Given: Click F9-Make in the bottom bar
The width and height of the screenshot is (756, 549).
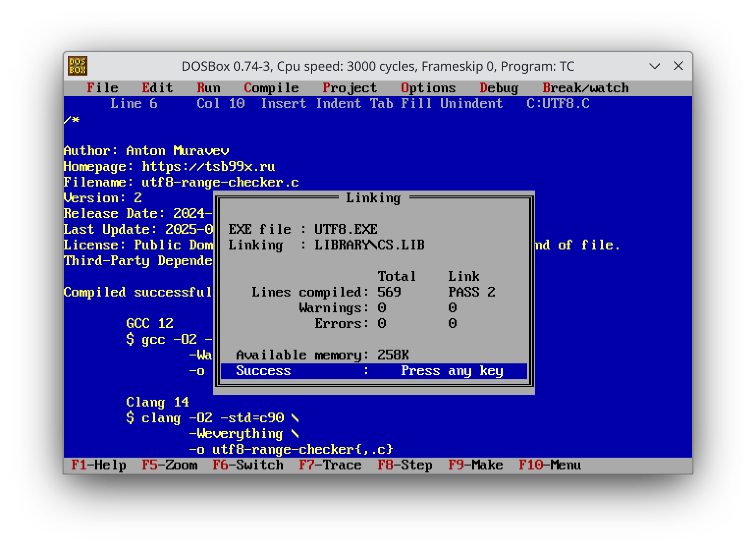Looking at the screenshot, I should [475, 465].
